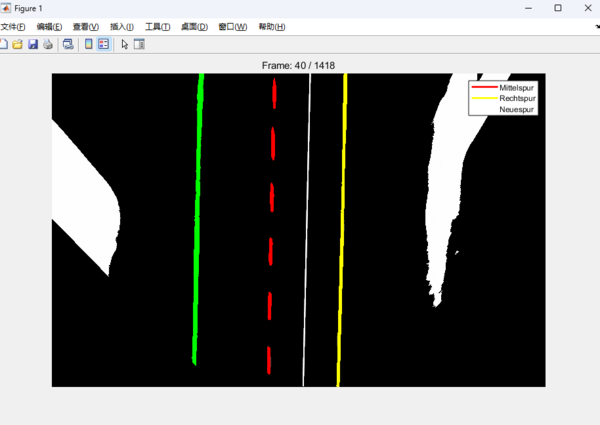600x425 pixels.
Task: Save the figure with the floppy icon
Action: 32,44
